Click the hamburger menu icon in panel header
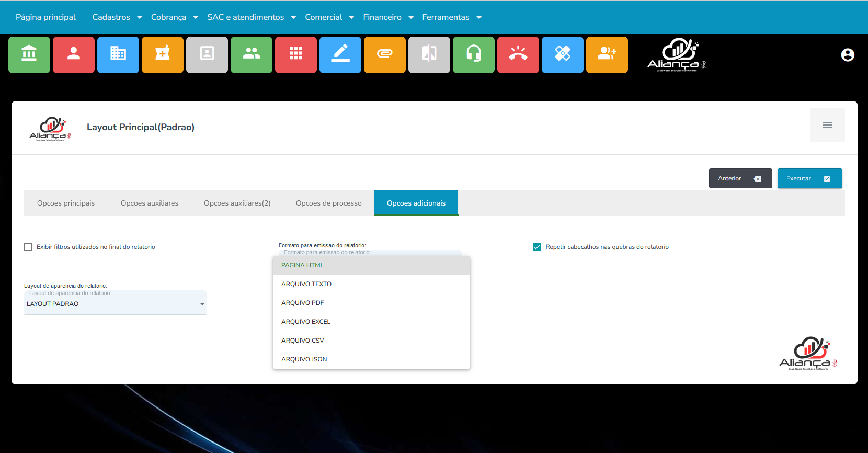Viewport: 868px width, 453px height. coord(827,125)
